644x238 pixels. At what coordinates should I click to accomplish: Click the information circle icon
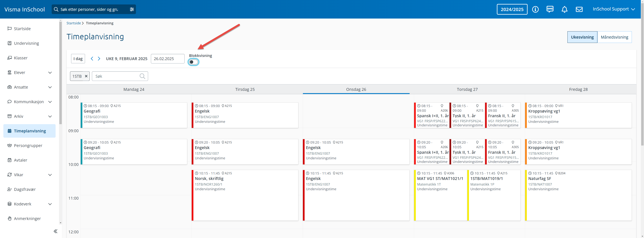pos(535,9)
